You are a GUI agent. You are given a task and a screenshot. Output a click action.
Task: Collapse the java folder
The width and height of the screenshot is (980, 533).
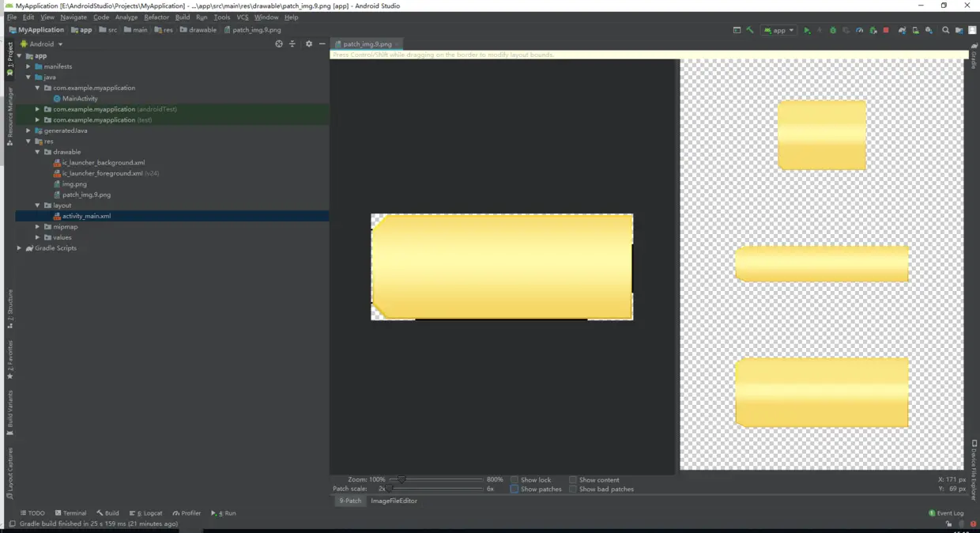(28, 77)
